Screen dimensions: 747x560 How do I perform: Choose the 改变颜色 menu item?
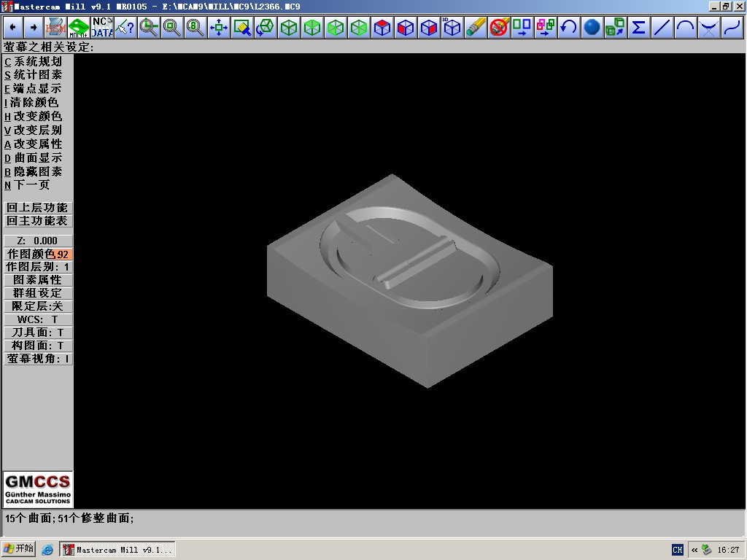pos(34,116)
